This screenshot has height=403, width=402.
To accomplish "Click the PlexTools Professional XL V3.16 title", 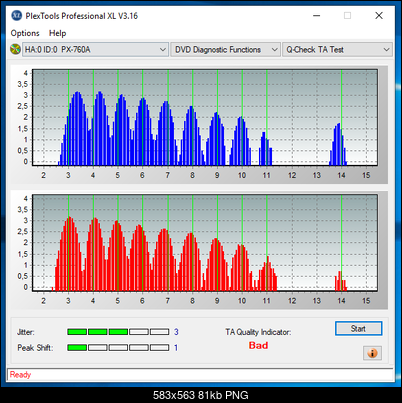I will pos(81,16).
